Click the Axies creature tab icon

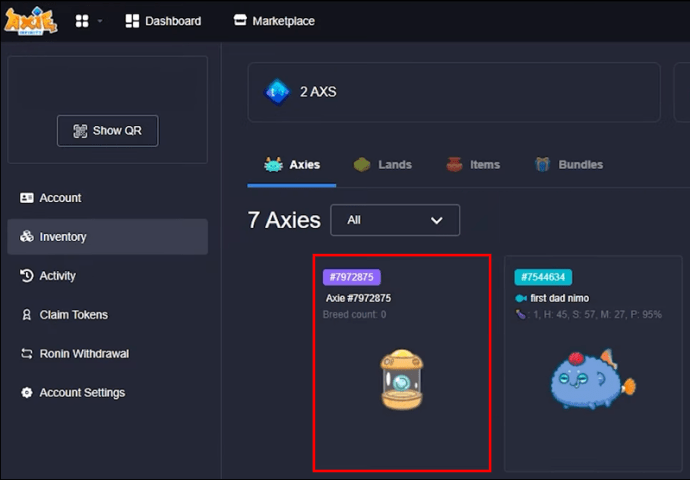coord(273,165)
